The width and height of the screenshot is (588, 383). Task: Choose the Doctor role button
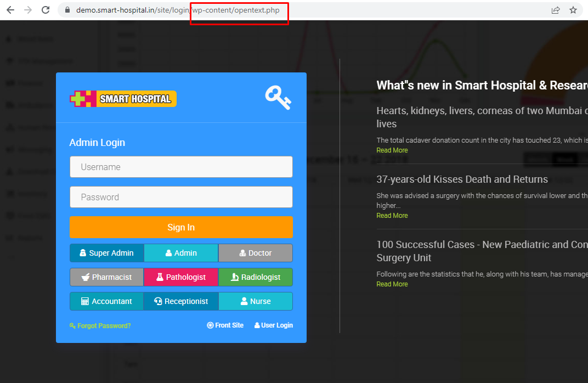click(x=256, y=253)
